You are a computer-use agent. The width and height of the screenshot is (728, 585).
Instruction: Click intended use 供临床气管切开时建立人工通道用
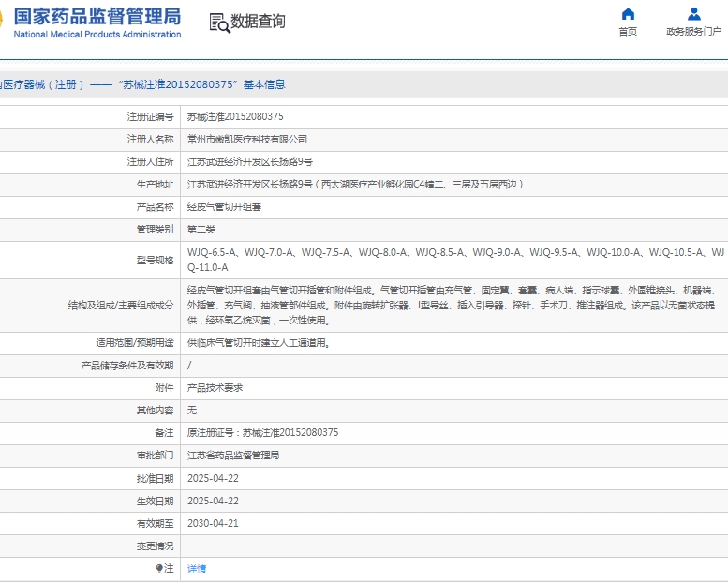point(259,343)
